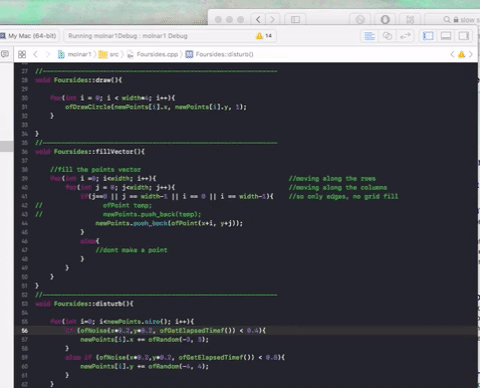480x388 pixels.
Task: Go forward in Xcode editor history
Action: pyautogui.click(x=48, y=54)
